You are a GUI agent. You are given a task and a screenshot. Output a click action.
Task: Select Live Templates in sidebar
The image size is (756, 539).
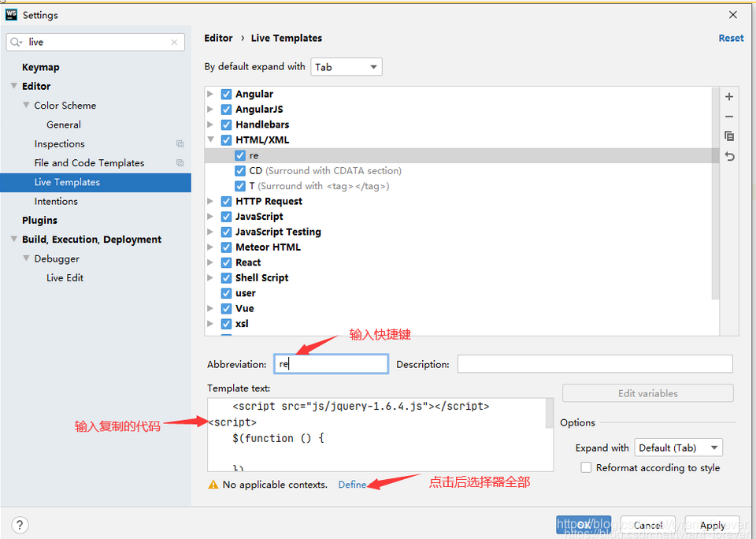(x=95, y=182)
